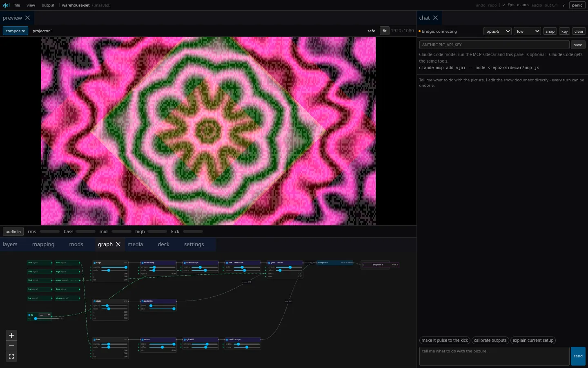Select the composite preview source
This screenshot has width=588, height=368.
tap(16, 31)
